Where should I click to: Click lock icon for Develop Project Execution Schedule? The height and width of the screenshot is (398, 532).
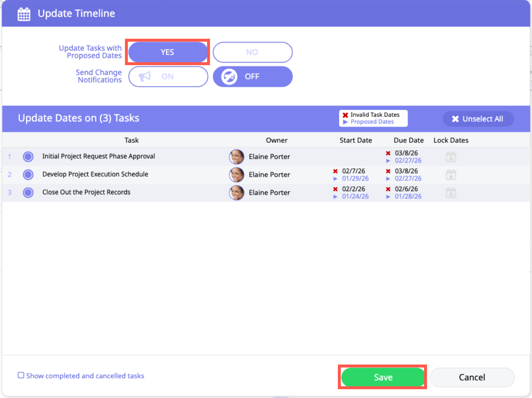pos(451,175)
